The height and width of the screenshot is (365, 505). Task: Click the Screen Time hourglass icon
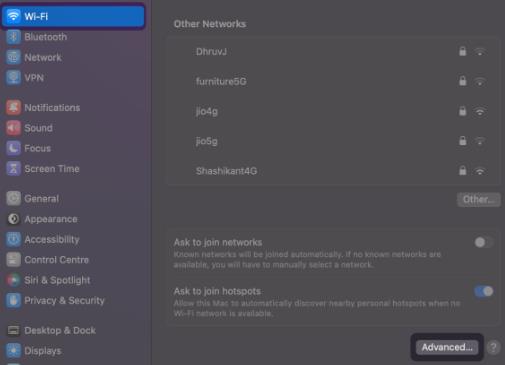(x=13, y=169)
